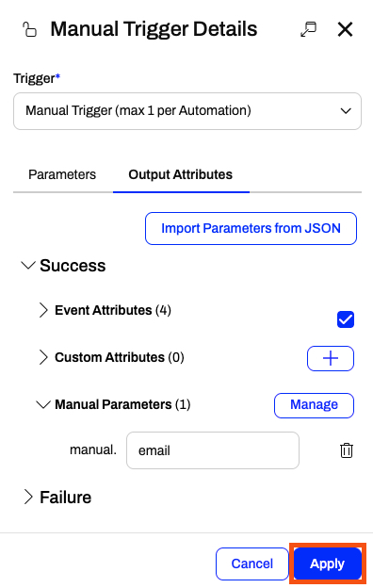Click the unlock padlock icon
This screenshot has height=588, width=373.
click(x=29, y=29)
